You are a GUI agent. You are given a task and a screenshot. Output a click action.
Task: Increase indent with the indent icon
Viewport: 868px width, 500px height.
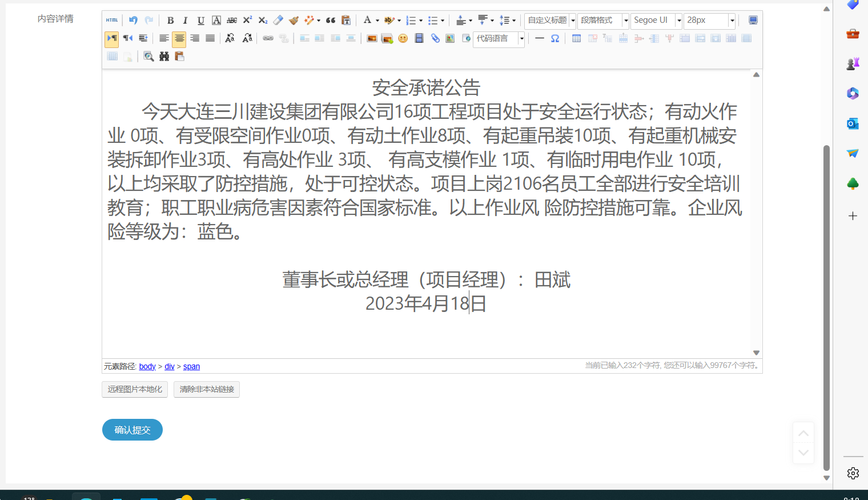(x=143, y=38)
